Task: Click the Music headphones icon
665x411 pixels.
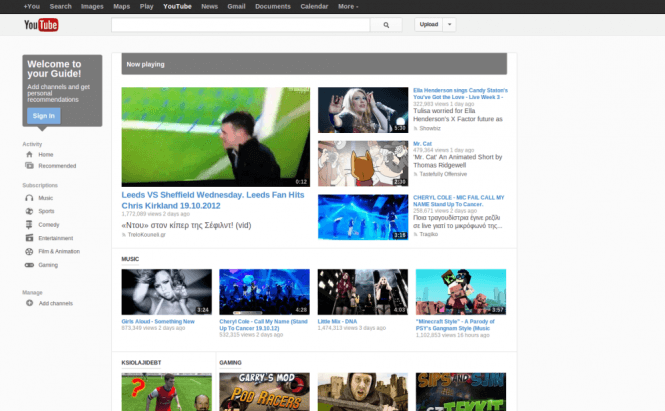Action: click(29, 198)
